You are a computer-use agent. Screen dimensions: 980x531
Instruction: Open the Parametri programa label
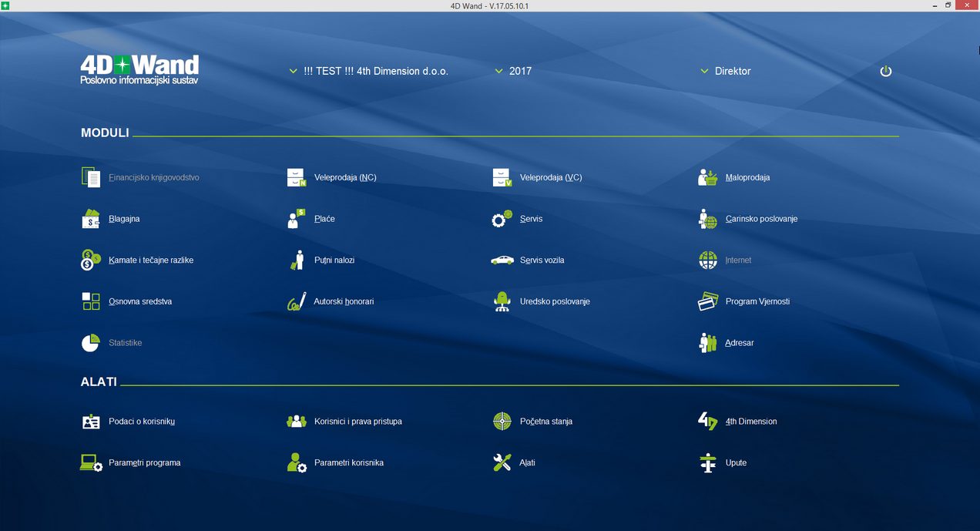pyautogui.click(x=145, y=463)
